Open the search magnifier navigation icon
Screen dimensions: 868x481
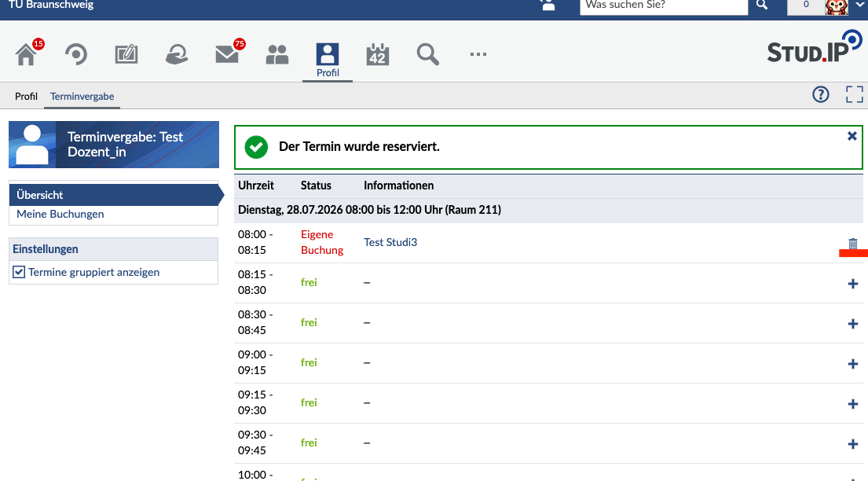click(x=428, y=54)
